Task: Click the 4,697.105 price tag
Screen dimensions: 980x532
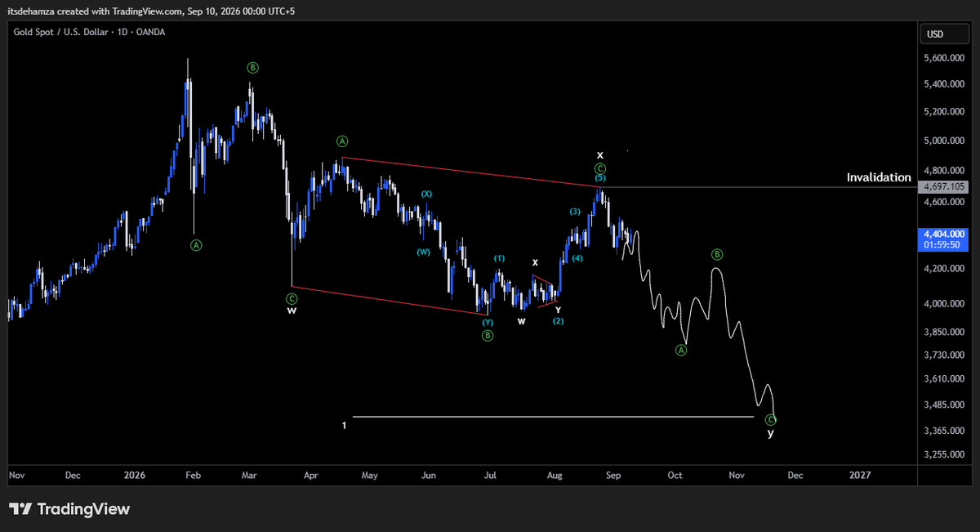Action: click(x=943, y=187)
